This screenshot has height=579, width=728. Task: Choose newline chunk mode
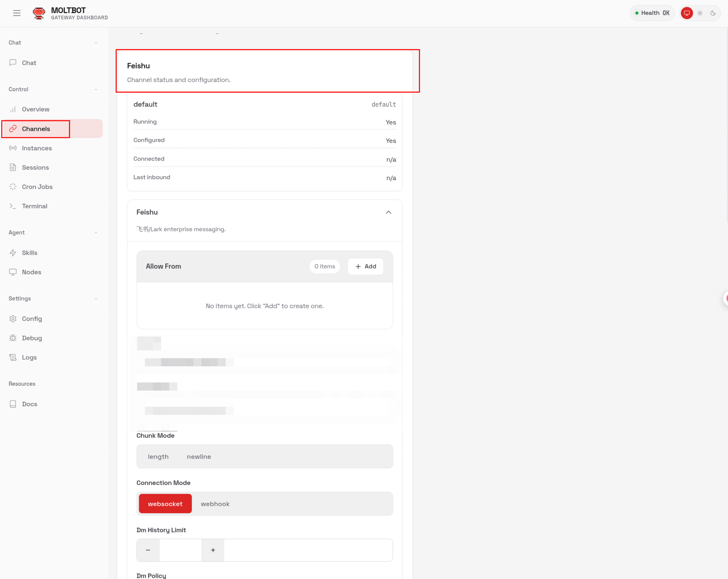[199, 456]
